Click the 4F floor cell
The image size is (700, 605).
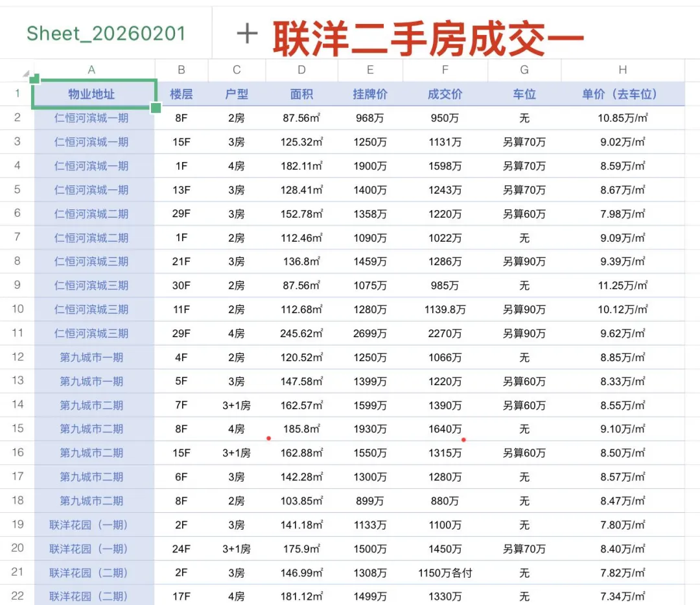pos(181,357)
